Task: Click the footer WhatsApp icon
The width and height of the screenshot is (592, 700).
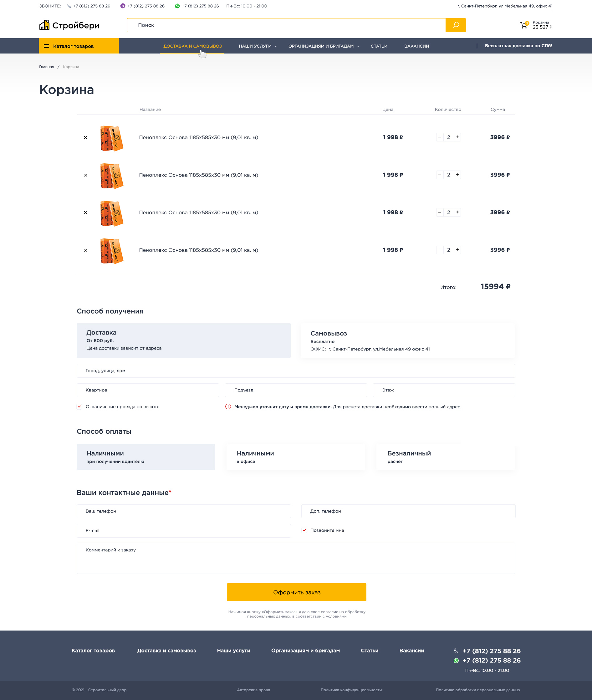Action: point(456,661)
